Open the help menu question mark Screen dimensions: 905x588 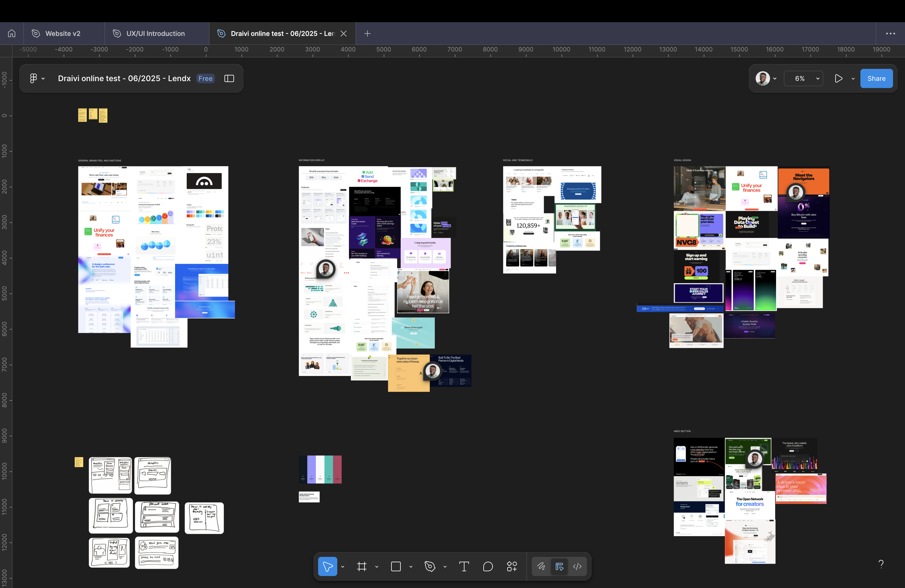click(882, 564)
